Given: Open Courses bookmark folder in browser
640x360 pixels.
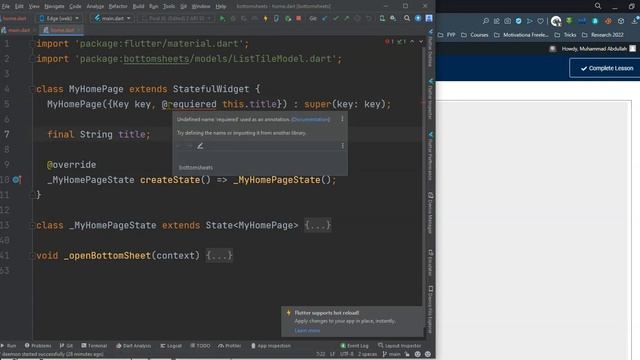Looking at the screenshot, I should pos(475,35).
